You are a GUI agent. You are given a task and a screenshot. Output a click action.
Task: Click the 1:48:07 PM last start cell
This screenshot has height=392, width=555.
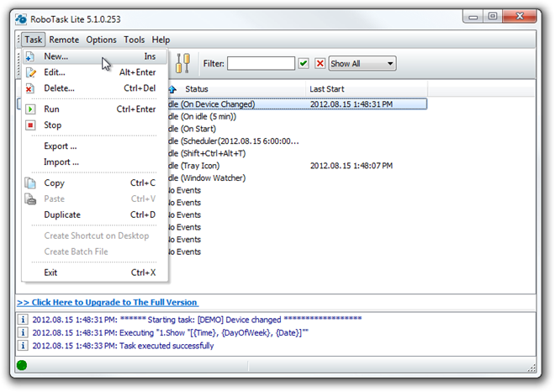(x=351, y=166)
